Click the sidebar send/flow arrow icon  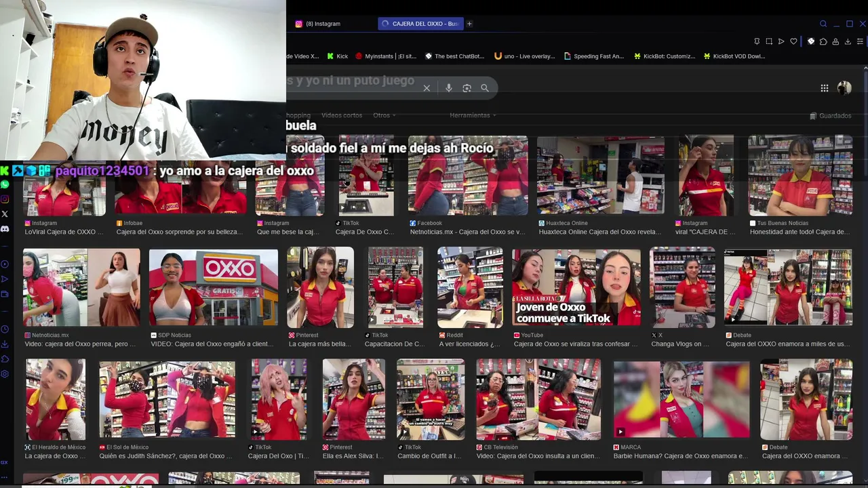(x=5, y=279)
